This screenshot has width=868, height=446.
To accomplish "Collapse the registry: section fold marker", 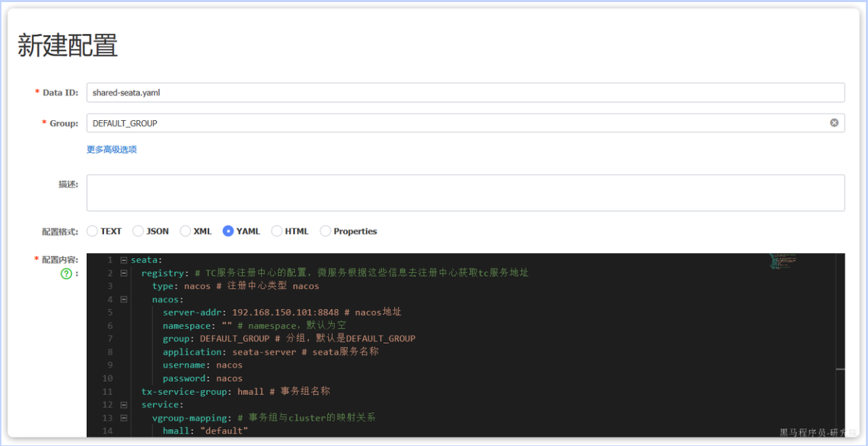I will (124, 273).
